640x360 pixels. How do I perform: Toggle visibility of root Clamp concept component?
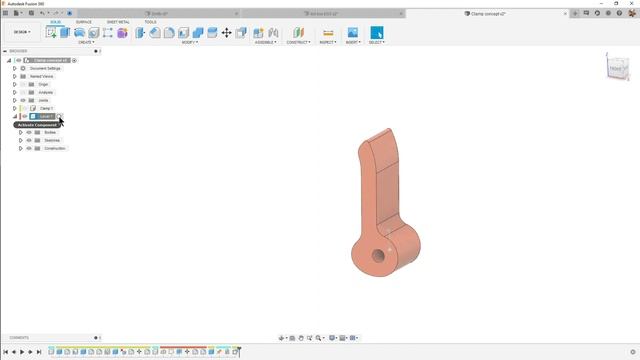[19, 60]
